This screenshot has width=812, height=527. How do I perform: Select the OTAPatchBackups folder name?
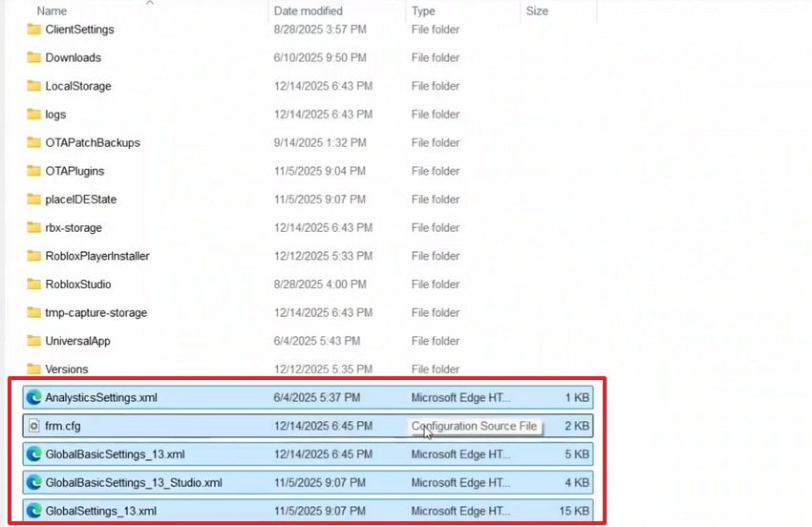[x=93, y=142]
